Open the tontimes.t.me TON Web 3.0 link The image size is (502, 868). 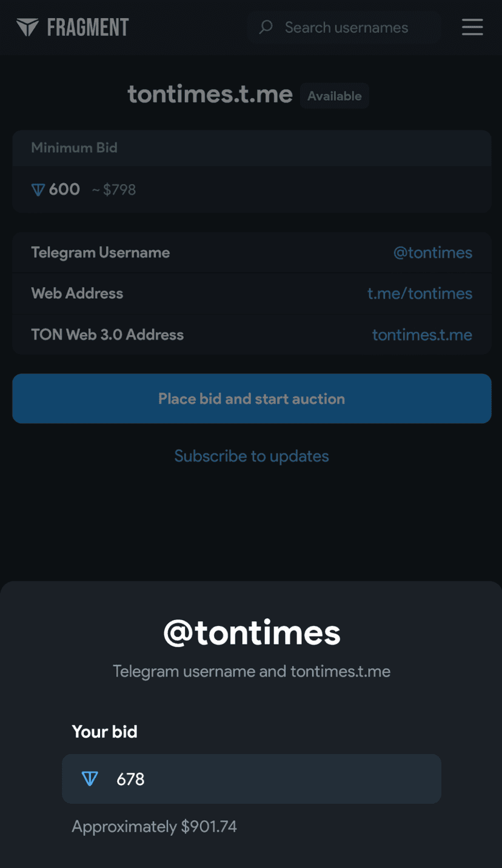point(422,335)
